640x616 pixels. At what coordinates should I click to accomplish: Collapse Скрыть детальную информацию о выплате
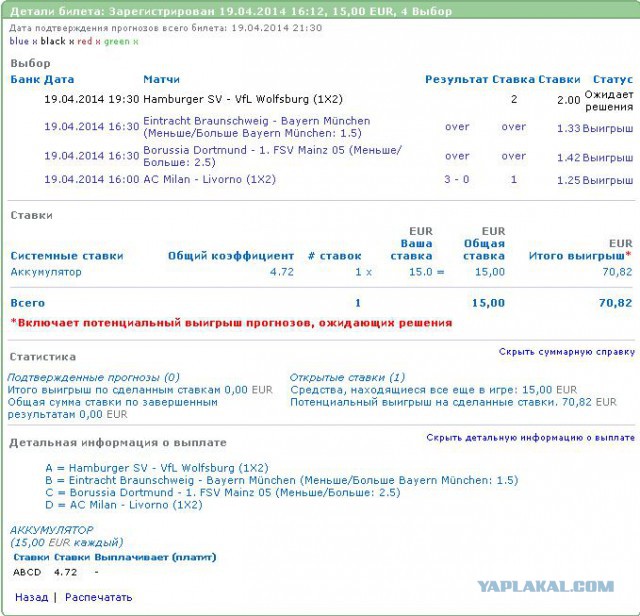(x=530, y=438)
